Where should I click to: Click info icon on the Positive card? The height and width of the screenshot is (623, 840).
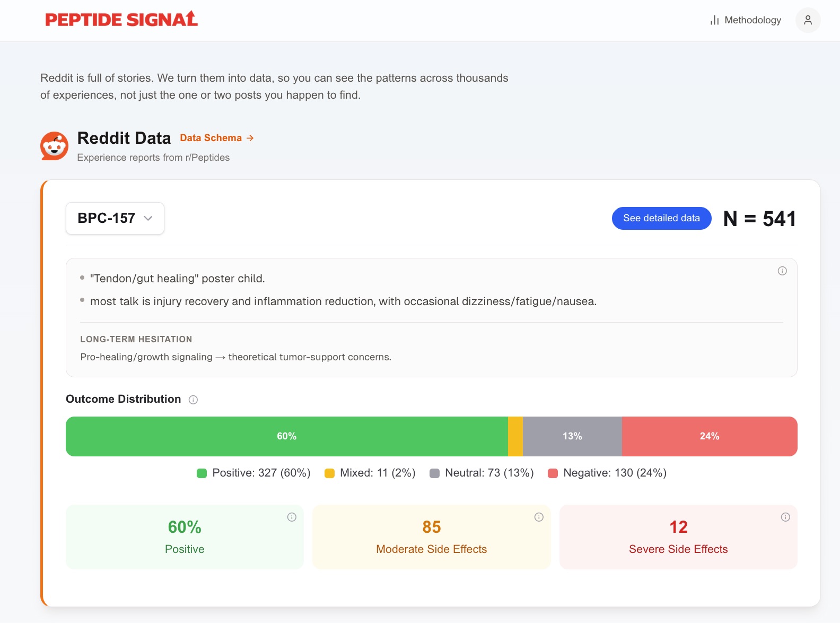pos(292,517)
